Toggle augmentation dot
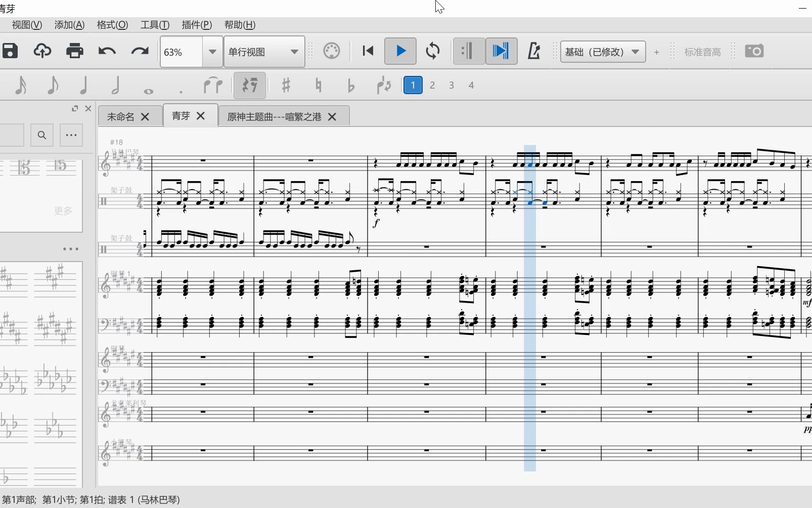This screenshot has height=508, width=812. (x=181, y=92)
